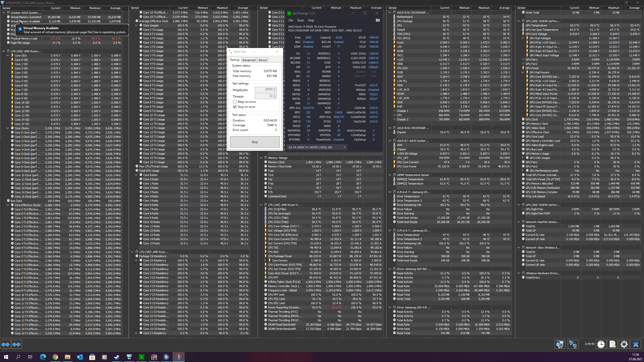644x362 pixels.
Task: Collapse Core Effective Clocks node
Action: click(8, 205)
